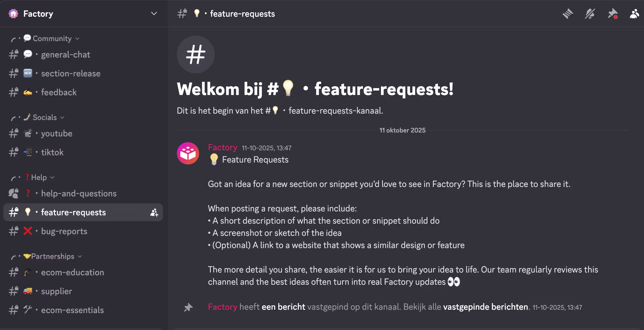Click the lightbulb icon of feature-requests channel
Viewport: 644px width, 330px height.
point(28,212)
